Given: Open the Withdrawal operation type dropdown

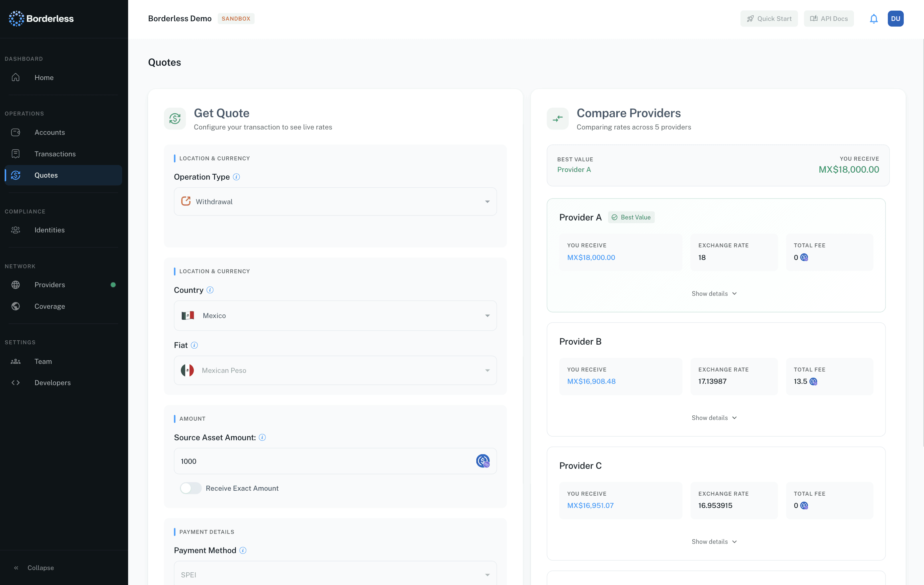Looking at the screenshot, I should pos(335,202).
